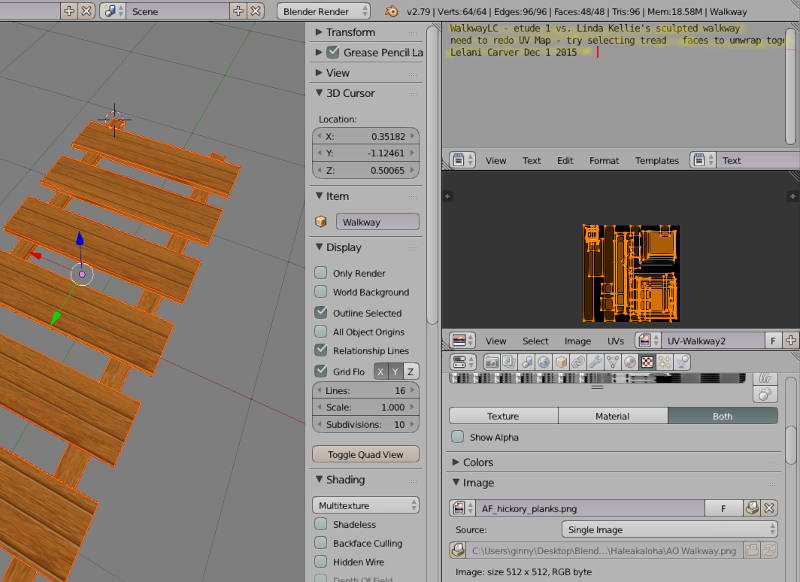Open the World properties tab (globe icon)
The image size is (800, 582).
click(544, 362)
